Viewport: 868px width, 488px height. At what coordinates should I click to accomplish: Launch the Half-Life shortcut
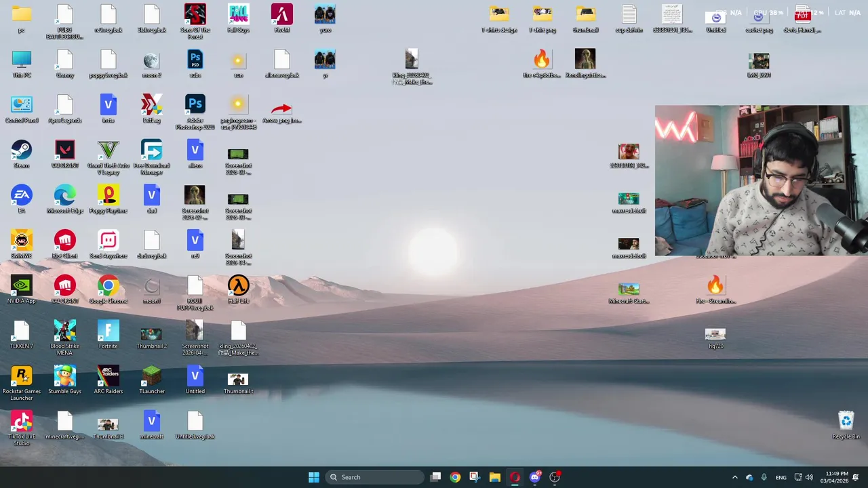239,290
